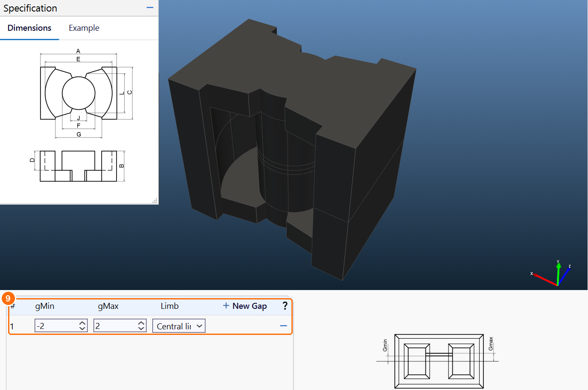Increase the gMax value with the up arrow
The height and width of the screenshot is (390, 588).
coord(141,323)
